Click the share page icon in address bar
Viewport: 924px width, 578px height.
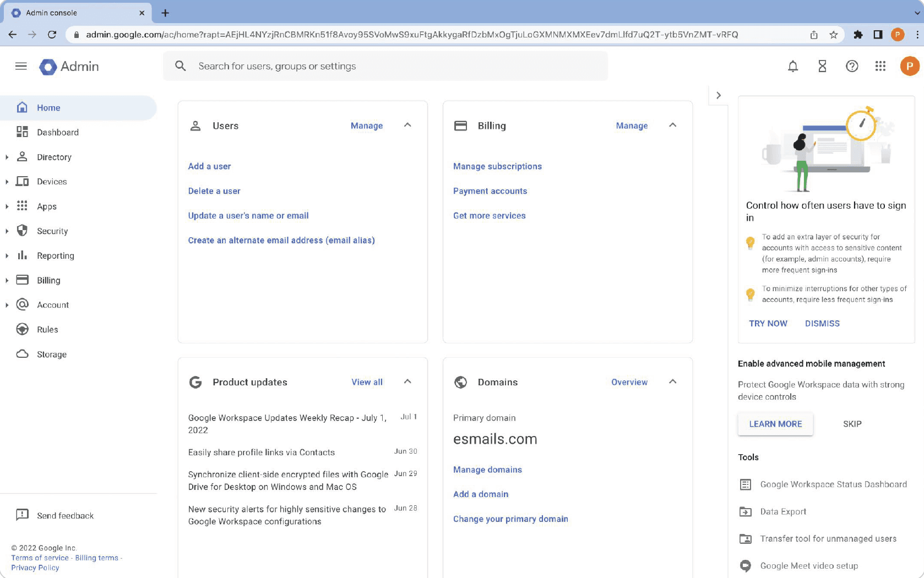pos(813,35)
